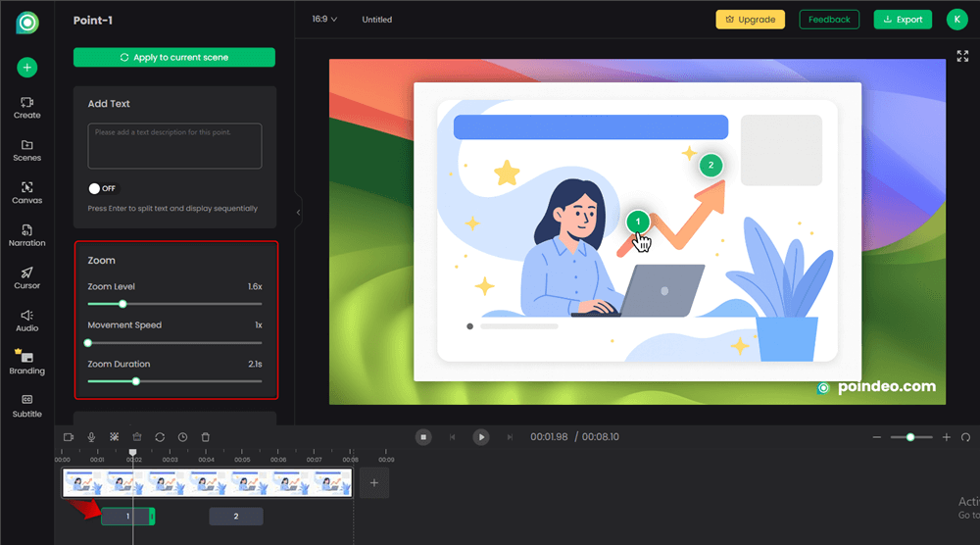The width and height of the screenshot is (980, 545).
Task: Open the Branding panel
Action: pyautogui.click(x=27, y=362)
